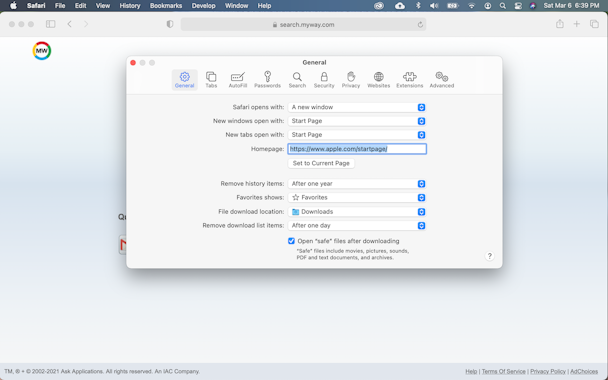Expand the Safari opens with dropdown
Image resolution: width=608 pixels, height=380 pixels.
pos(357,107)
